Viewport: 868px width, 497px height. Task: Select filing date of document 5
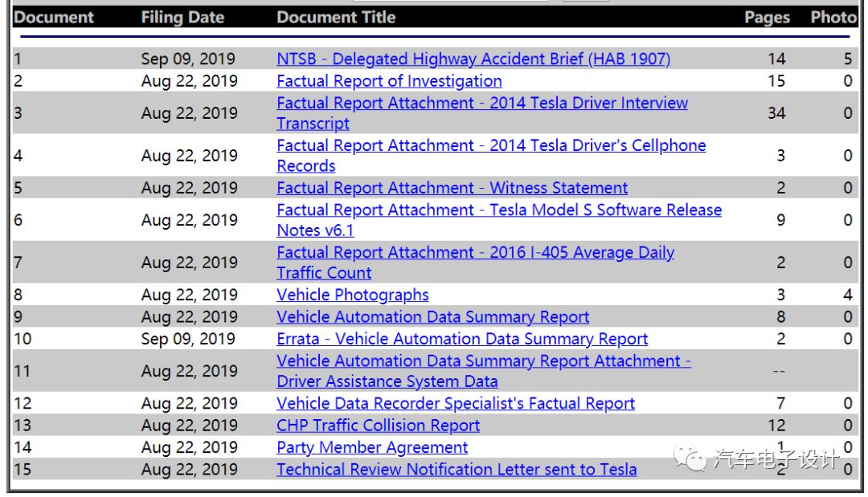coord(190,188)
